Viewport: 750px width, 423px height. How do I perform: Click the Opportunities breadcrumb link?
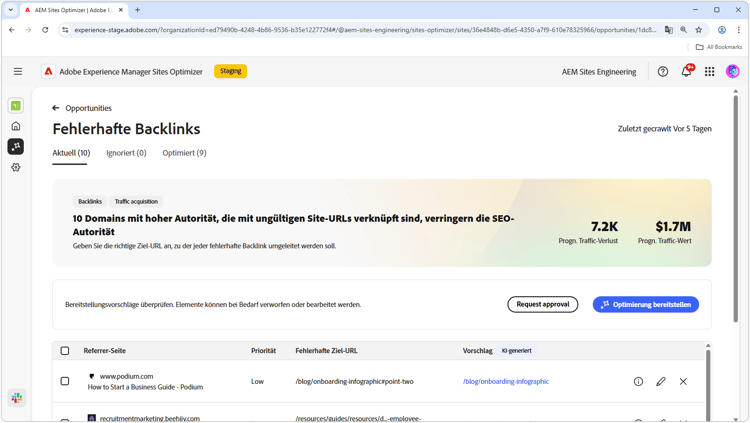(88, 108)
